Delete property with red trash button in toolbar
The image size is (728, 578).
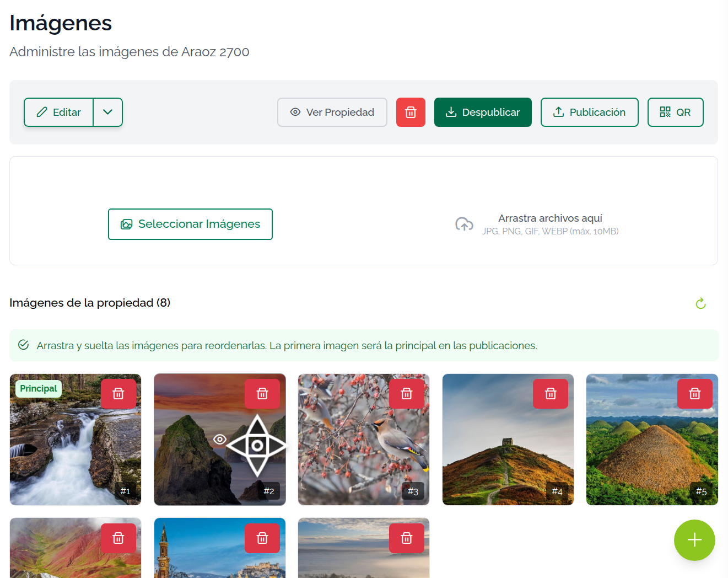click(x=411, y=112)
